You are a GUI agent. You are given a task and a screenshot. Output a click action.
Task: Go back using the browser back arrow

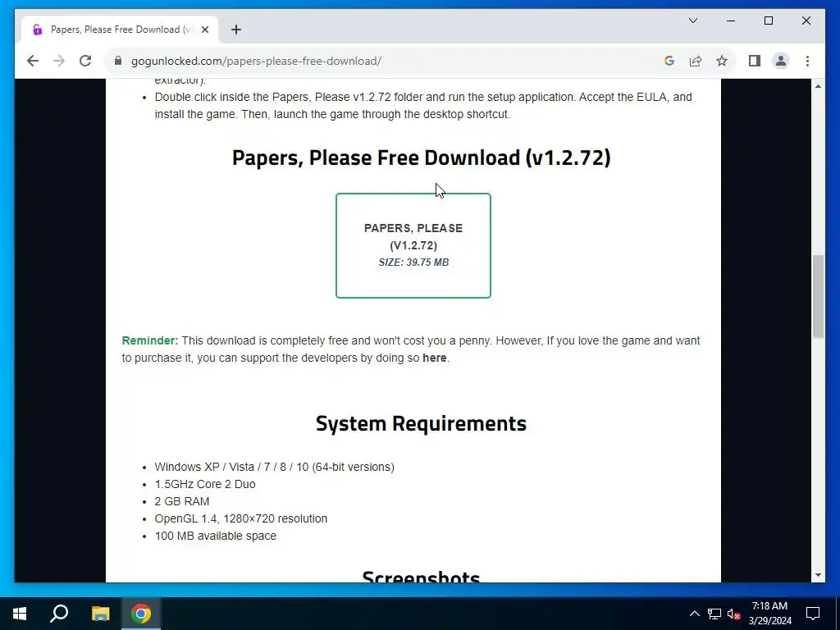[x=33, y=61]
